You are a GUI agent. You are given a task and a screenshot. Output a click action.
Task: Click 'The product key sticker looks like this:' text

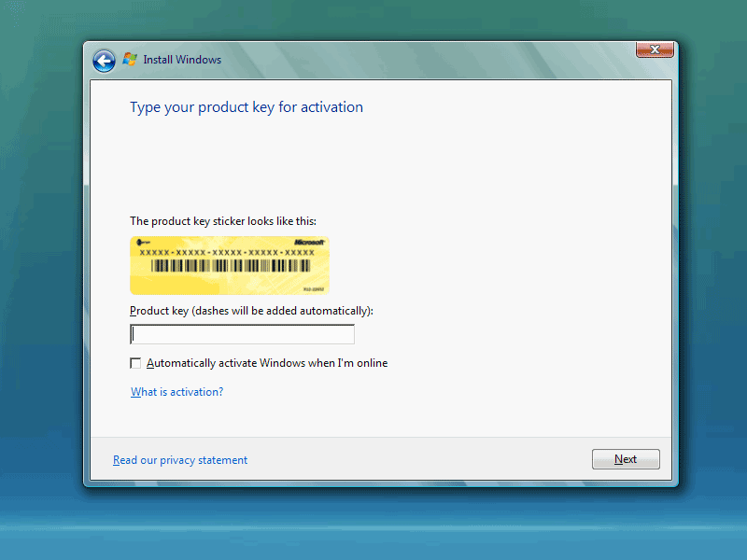(x=223, y=221)
